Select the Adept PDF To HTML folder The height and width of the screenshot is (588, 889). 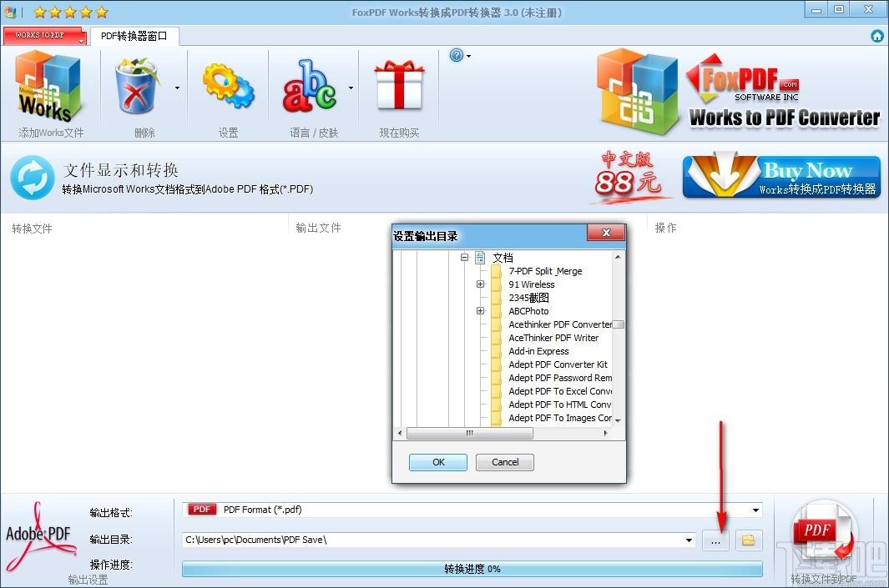pyautogui.click(x=559, y=405)
